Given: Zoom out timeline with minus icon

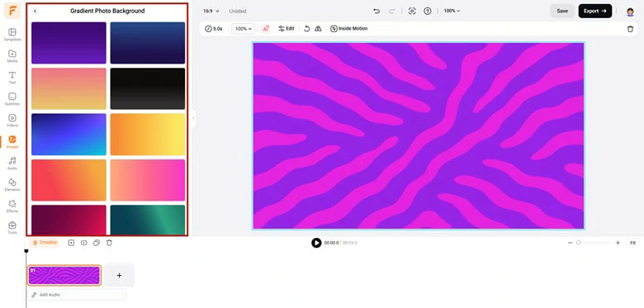Looking at the screenshot, I should [570, 243].
